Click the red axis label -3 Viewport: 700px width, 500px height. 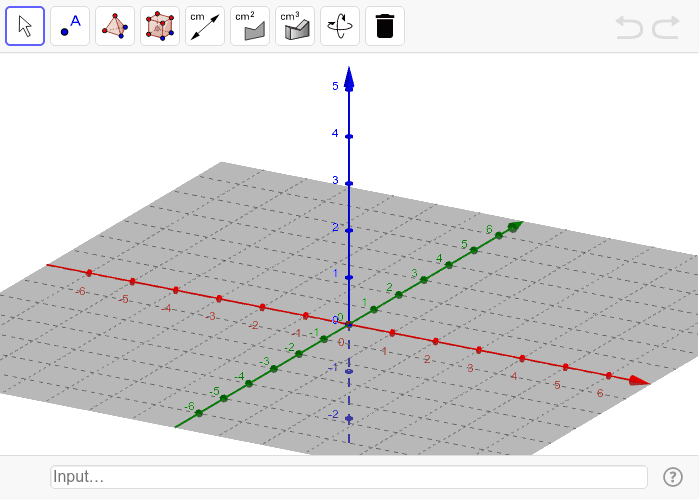pos(211,317)
